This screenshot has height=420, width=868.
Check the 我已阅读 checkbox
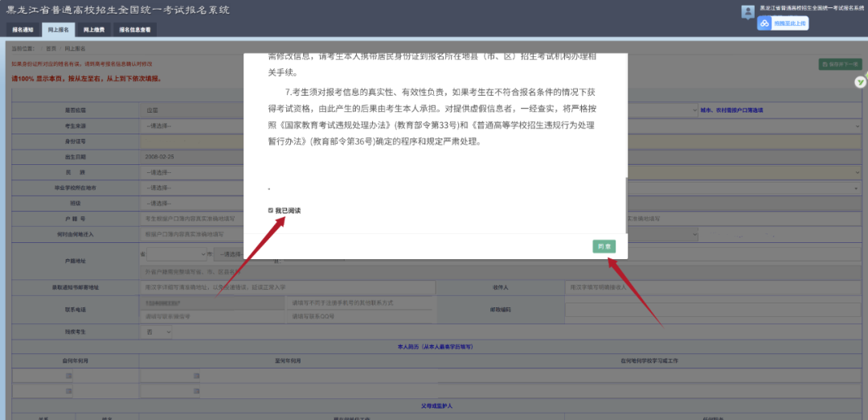coord(271,211)
